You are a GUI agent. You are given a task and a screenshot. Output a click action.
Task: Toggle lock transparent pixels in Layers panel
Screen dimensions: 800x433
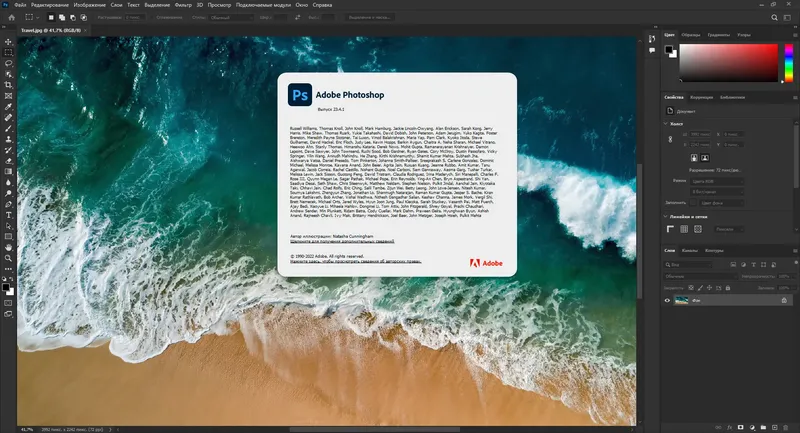pyautogui.click(x=691, y=288)
